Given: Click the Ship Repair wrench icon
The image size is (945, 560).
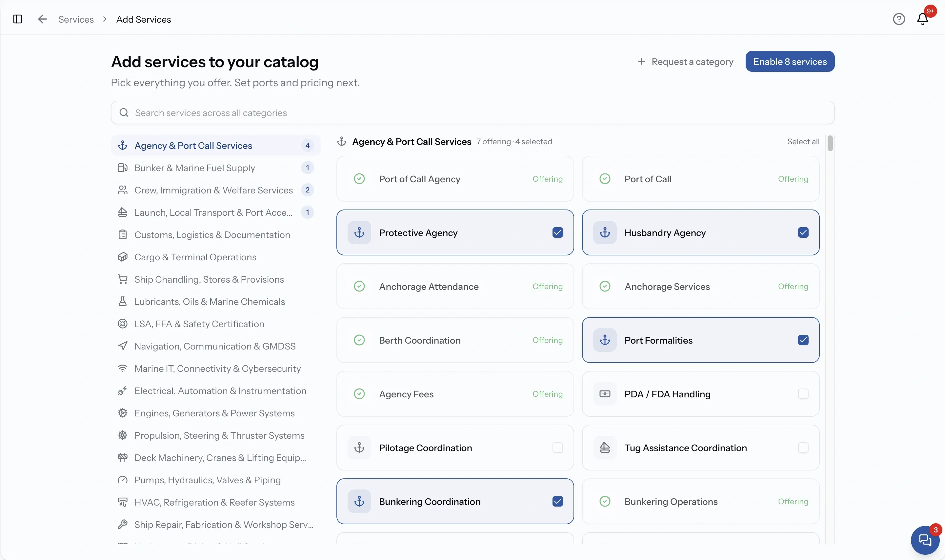Looking at the screenshot, I should click(123, 524).
